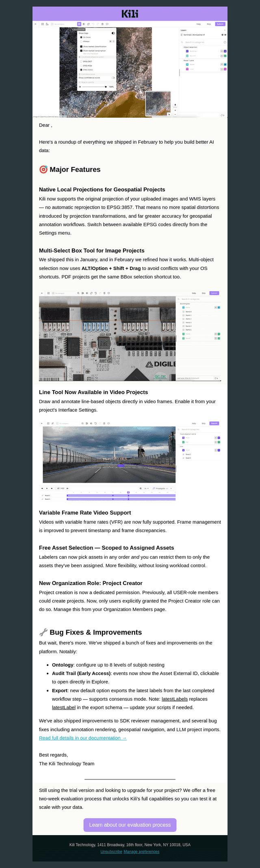This screenshot has width=260, height=868.
Task: Toggle eye visibility of Sentinel2_Montpellier.tif layer
Action: click(225, 35)
